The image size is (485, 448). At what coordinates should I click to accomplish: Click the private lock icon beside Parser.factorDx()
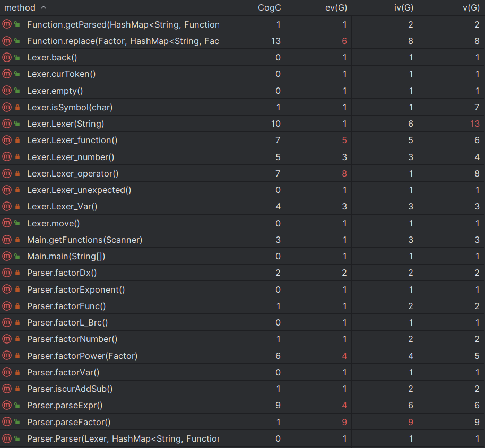pos(18,273)
